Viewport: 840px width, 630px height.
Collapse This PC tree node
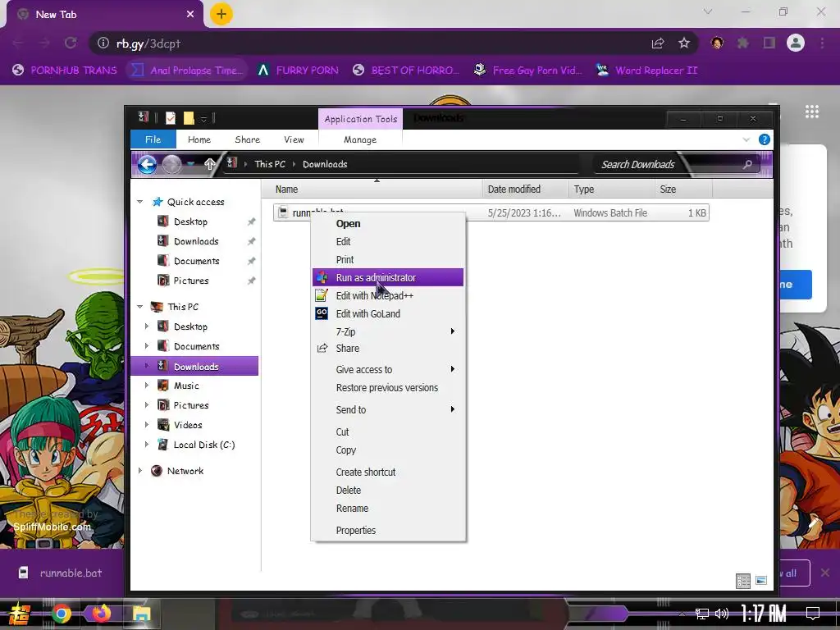coord(139,307)
